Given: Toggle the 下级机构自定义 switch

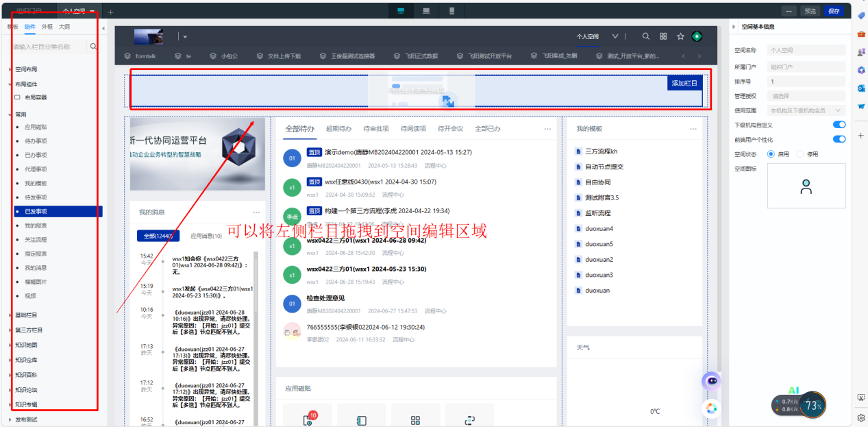Looking at the screenshot, I should pos(839,125).
